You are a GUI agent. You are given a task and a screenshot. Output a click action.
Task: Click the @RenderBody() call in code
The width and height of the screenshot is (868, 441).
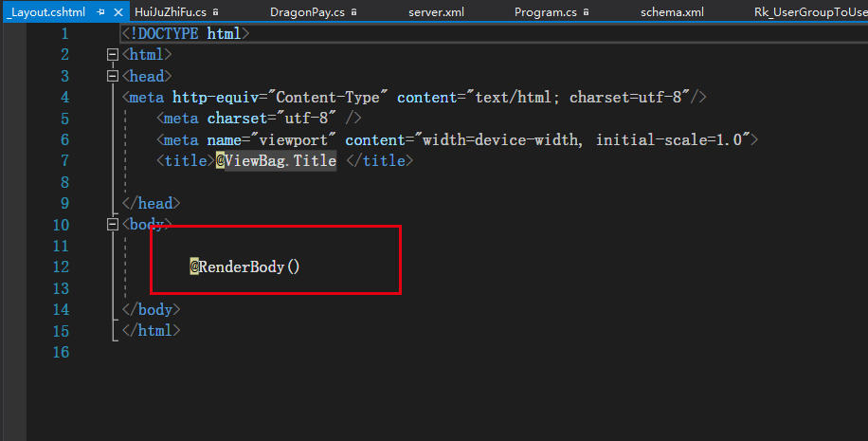244,266
